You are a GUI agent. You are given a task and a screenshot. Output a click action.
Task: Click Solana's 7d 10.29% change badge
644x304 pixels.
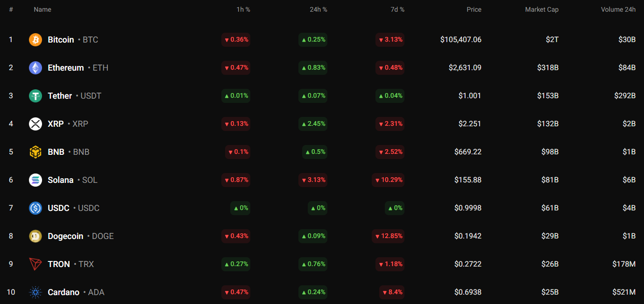(388, 180)
